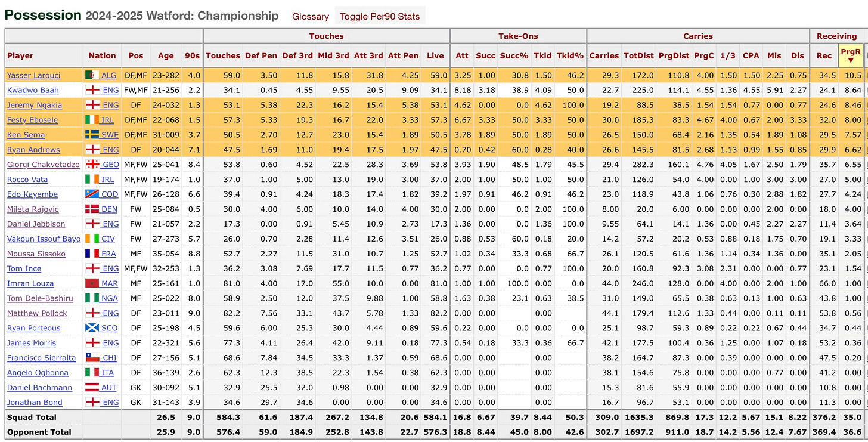Sort by PrgR column header
Viewport: 868px width, 442px height.
coord(851,55)
